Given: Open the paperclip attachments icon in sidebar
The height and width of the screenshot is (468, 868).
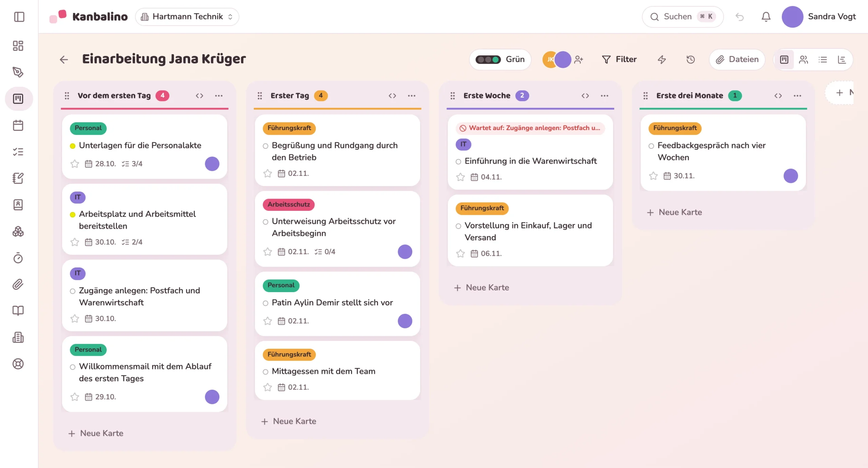Looking at the screenshot, I should coord(18,284).
